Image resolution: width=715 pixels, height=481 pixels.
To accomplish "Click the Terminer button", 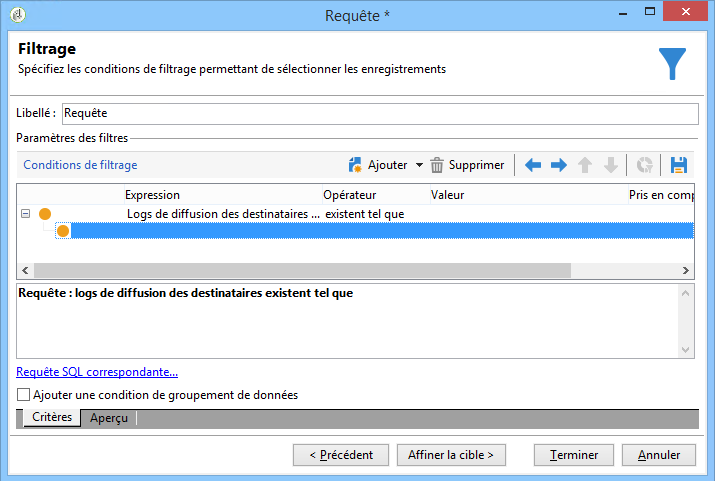I will 574,455.
